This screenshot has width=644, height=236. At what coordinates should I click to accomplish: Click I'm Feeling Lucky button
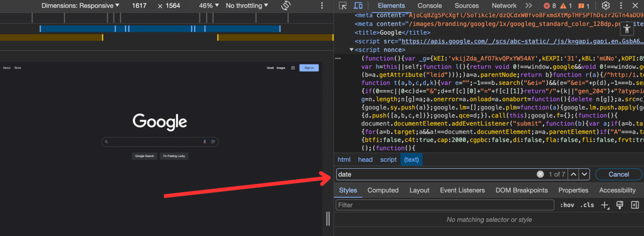[174, 156]
